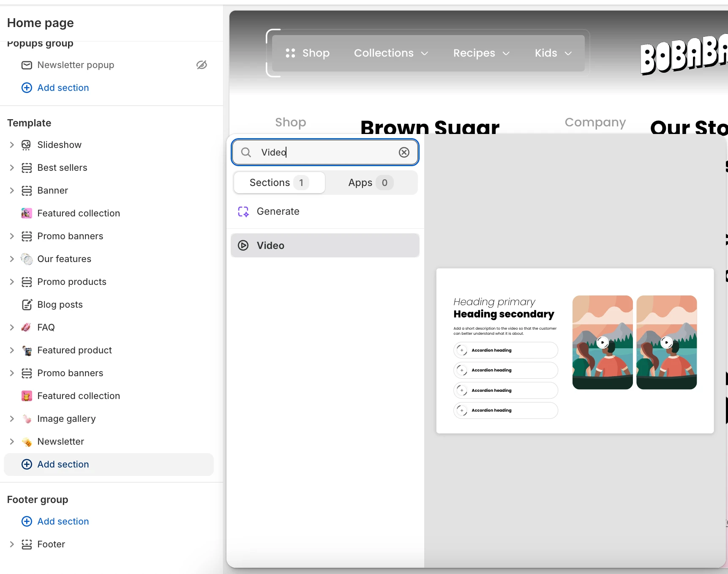Viewport: 728px width, 574px height.
Task: Expand the FAQ section
Action: pyautogui.click(x=12, y=328)
